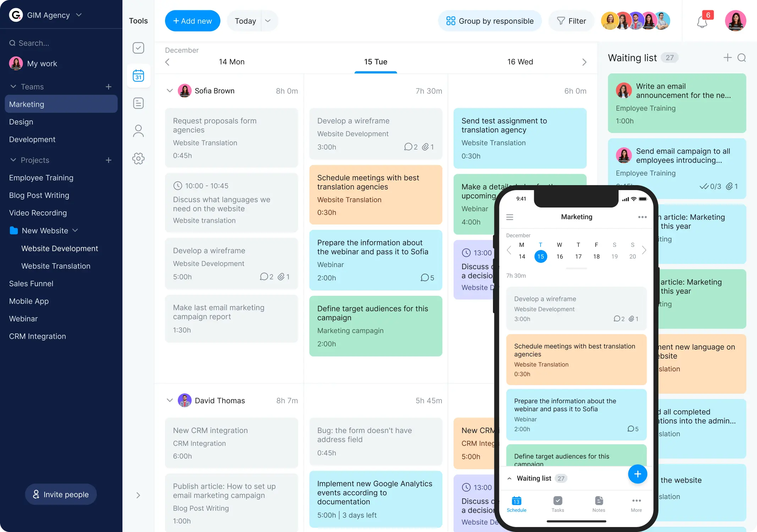757x532 pixels.
Task: Click the left arrow to navigate to previous day
Action: click(168, 62)
